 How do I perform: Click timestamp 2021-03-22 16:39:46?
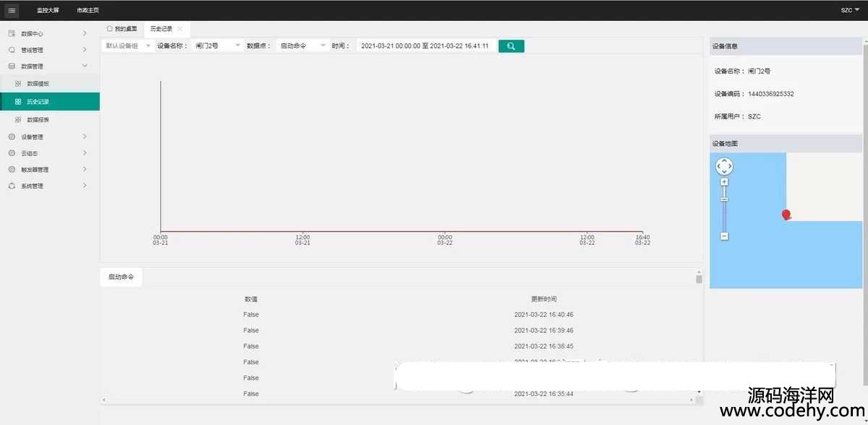[544, 330]
